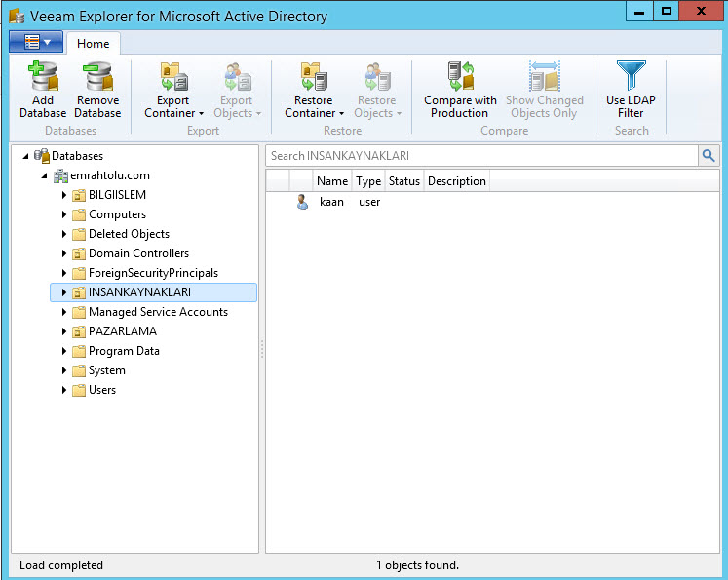The image size is (728, 580).
Task: Expand the Program Data node
Action: [x=64, y=351]
